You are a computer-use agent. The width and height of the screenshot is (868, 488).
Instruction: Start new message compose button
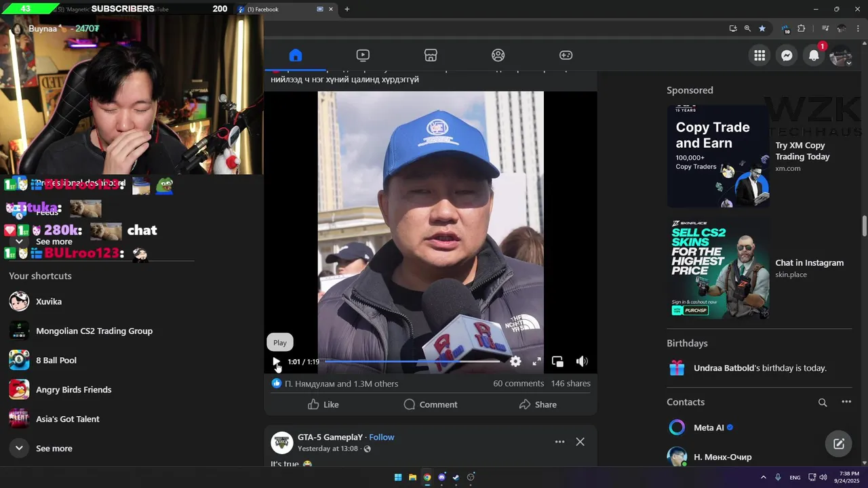click(x=839, y=444)
